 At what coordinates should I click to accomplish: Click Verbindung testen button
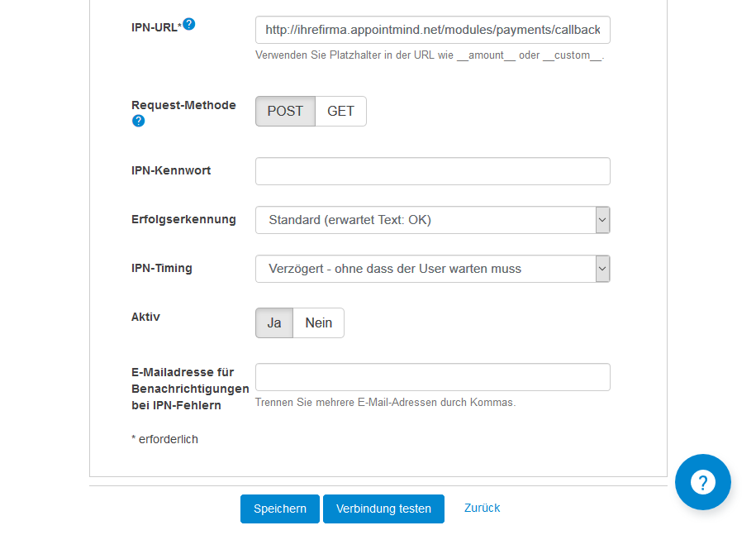384,509
